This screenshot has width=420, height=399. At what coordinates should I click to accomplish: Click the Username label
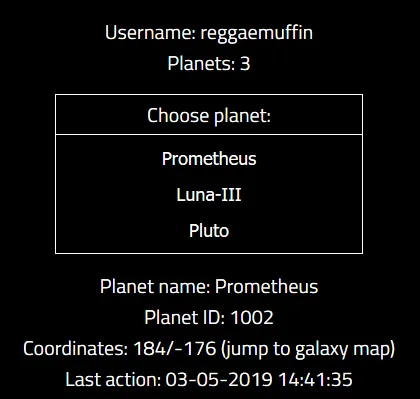150,33
